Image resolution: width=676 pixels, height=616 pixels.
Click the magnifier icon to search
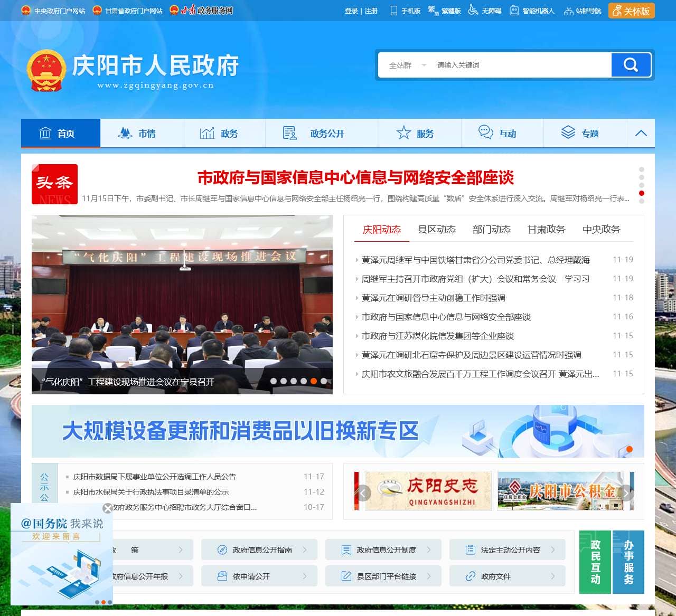pyautogui.click(x=631, y=65)
